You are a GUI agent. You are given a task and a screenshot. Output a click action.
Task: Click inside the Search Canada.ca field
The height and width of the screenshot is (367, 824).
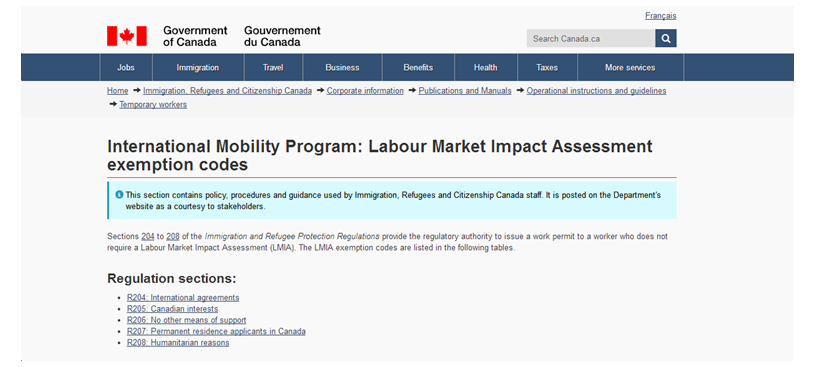click(591, 38)
